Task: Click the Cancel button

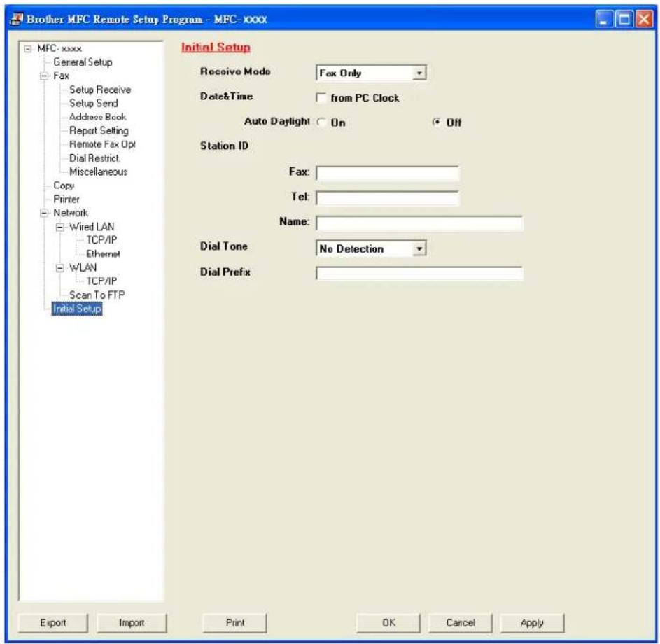Action: (461, 622)
